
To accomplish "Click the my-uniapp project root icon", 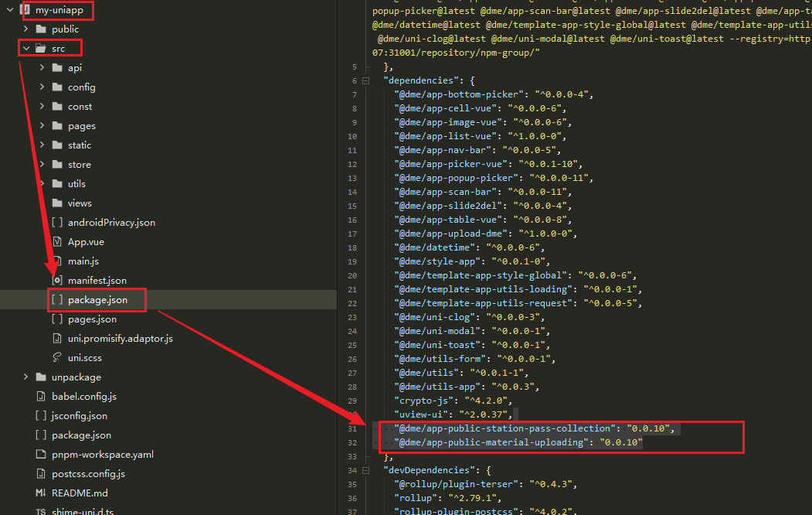I will pos(25,10).
